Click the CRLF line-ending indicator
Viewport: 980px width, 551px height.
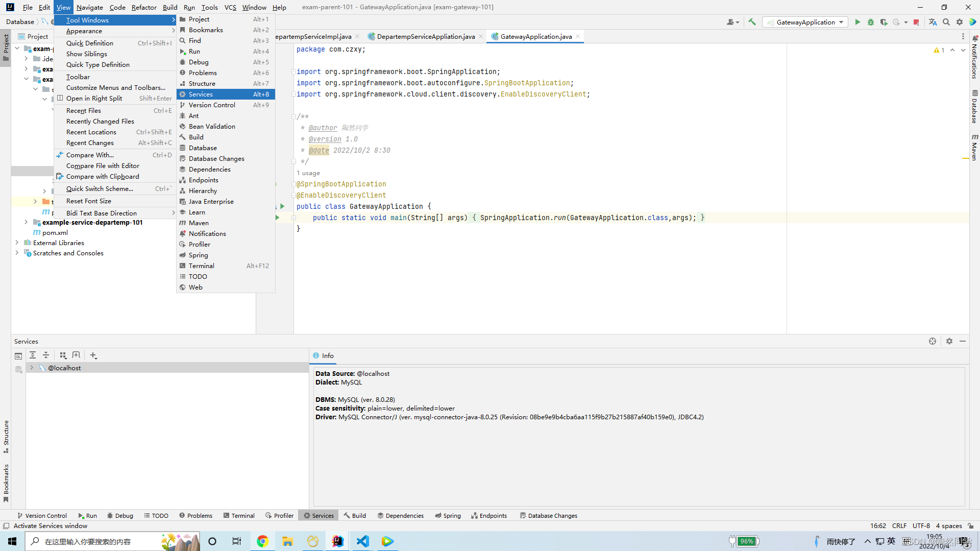899,525
